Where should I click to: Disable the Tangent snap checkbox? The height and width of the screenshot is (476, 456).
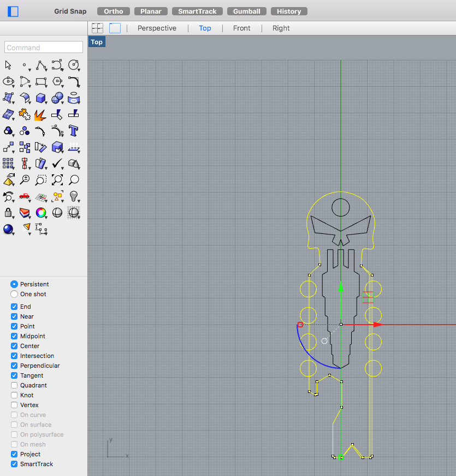[14, 375]
